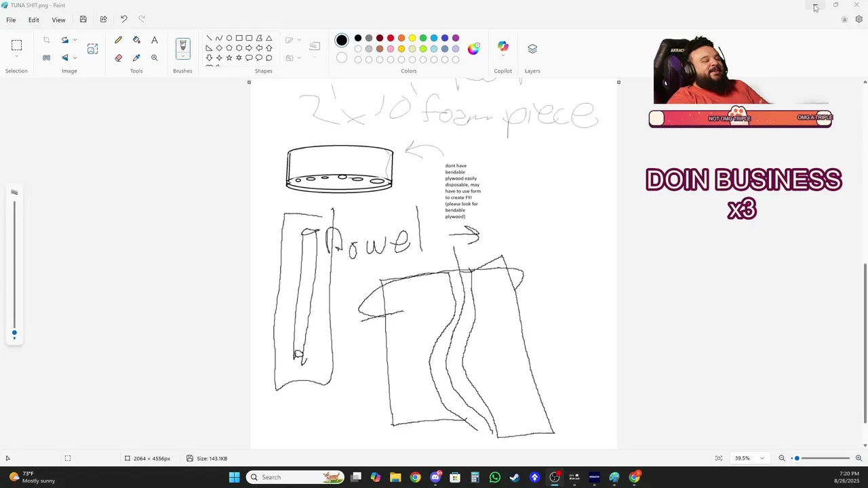Screen dimensions: 868x488
Task: Select the Text tool
Action: [155, 41]
